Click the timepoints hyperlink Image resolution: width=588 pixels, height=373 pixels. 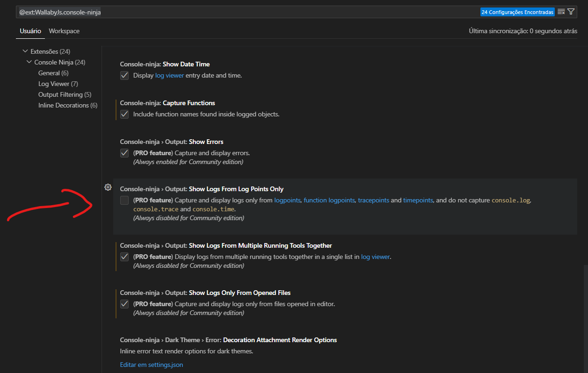coord(418,200)
